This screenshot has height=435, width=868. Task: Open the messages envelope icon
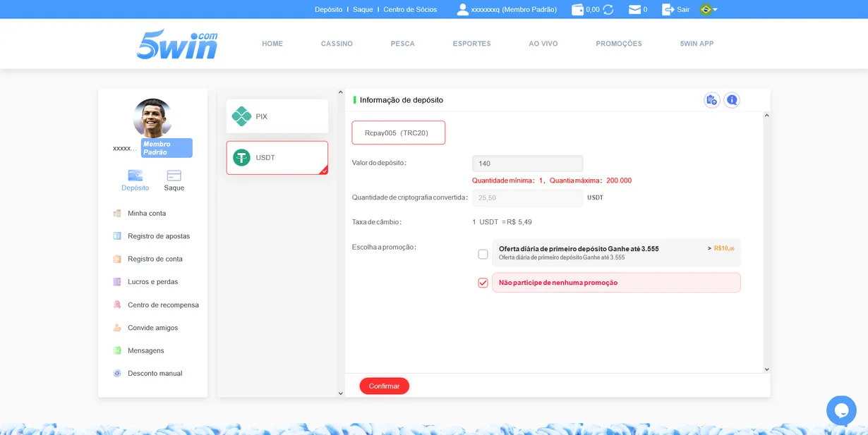coord(634,10)
